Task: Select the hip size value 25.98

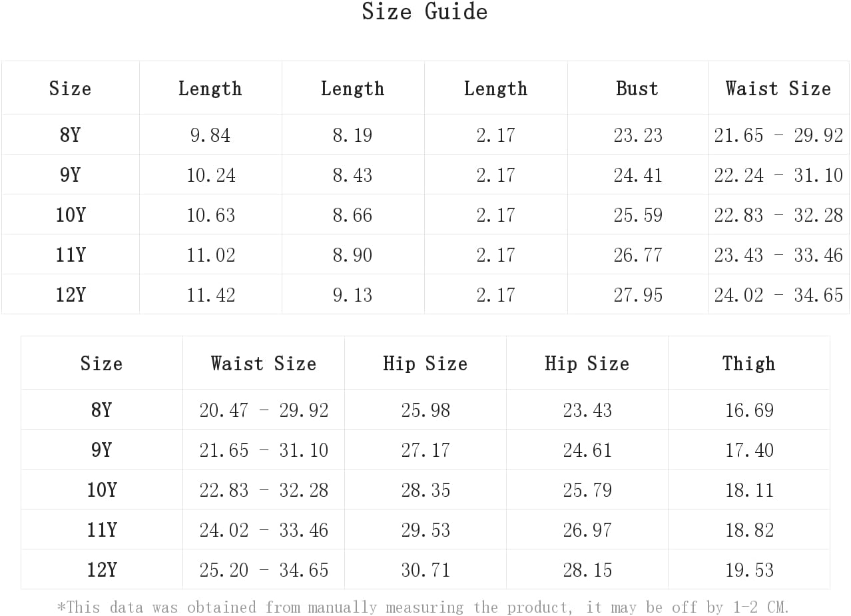Action: click(x=425, y=410)
